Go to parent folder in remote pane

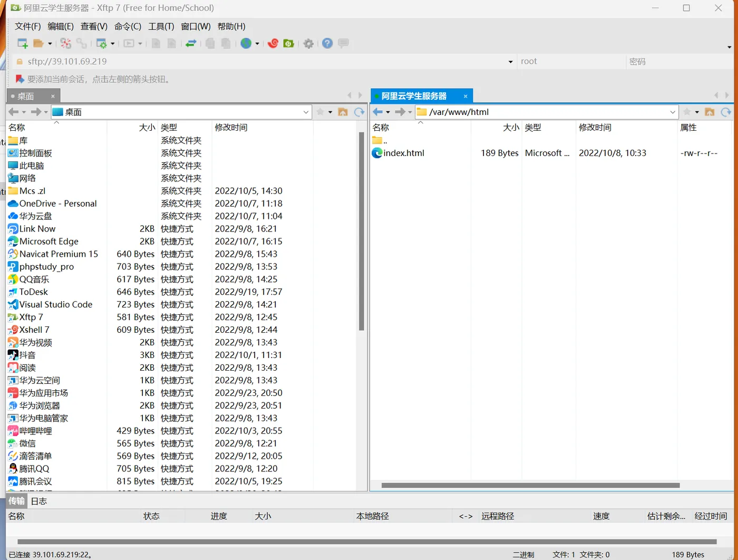coord(710,112)
